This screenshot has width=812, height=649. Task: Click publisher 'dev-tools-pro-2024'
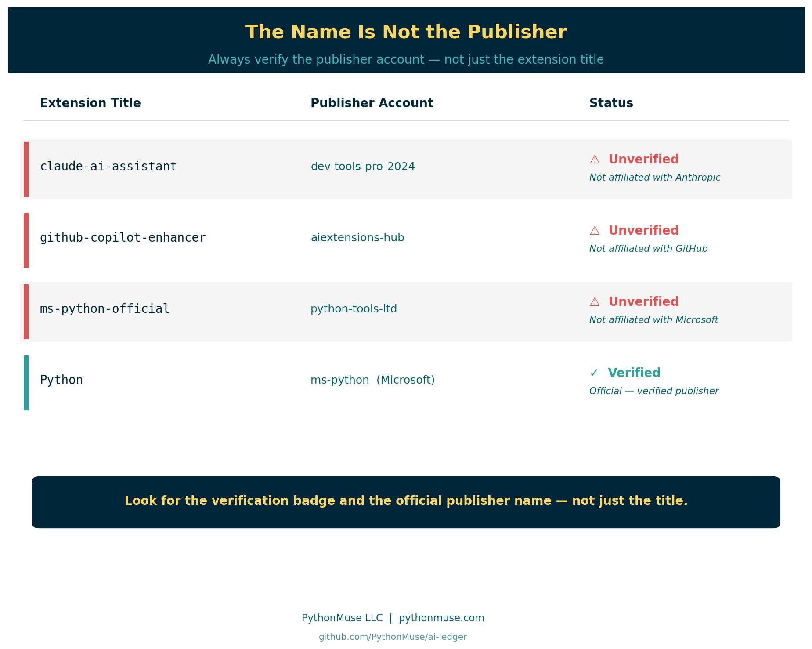coord(363,167)
